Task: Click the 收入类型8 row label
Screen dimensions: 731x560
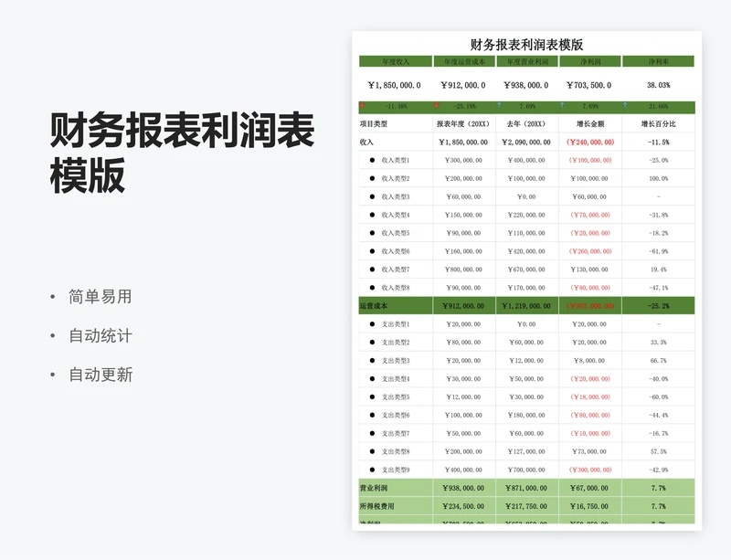Action: (x=396, y=288)
